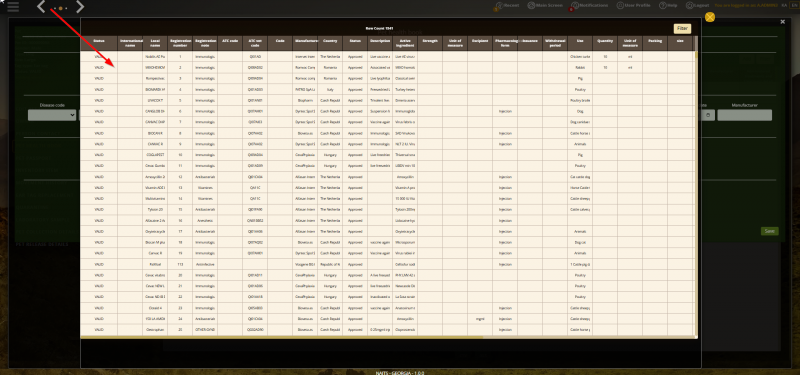Open the calendar icon beside Manufacturer field
The width and height of the screenshot is (800, 375).
coord(708,115)
